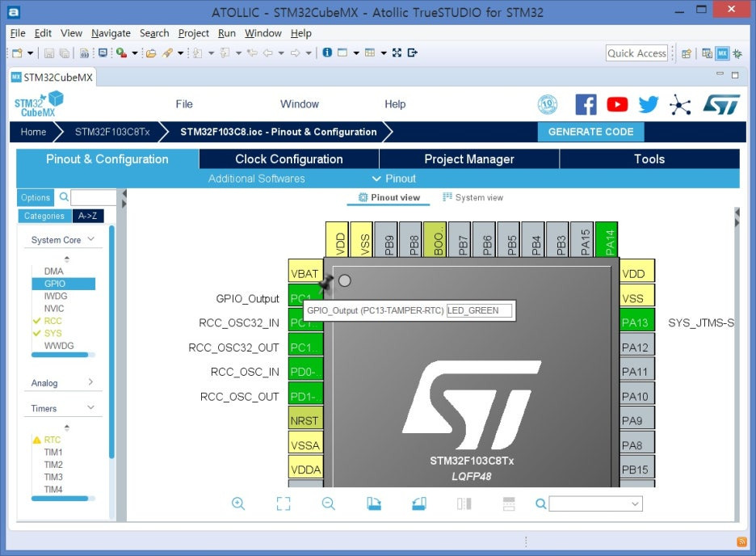Click rotate chip clockwise icon
756x556 pixels.
[374, 504]
